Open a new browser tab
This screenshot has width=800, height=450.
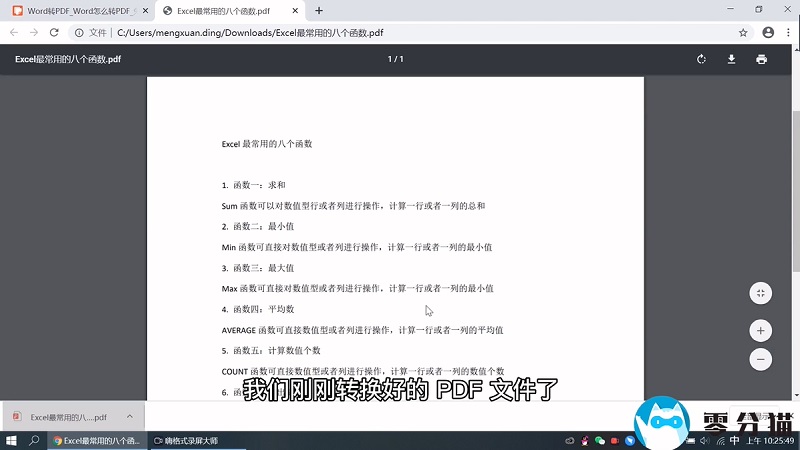[319, 10]
